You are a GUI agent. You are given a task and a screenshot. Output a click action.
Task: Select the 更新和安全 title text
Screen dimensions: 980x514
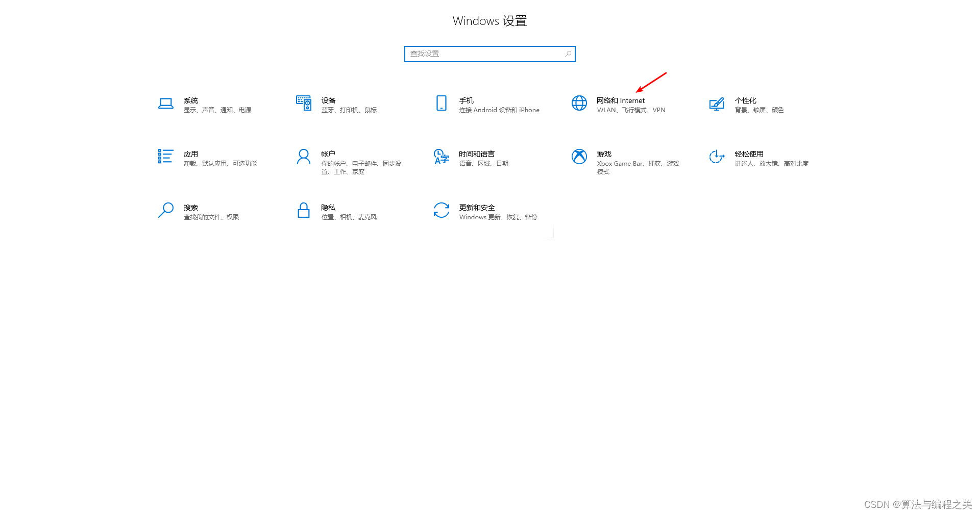click(x=477, y=208)
